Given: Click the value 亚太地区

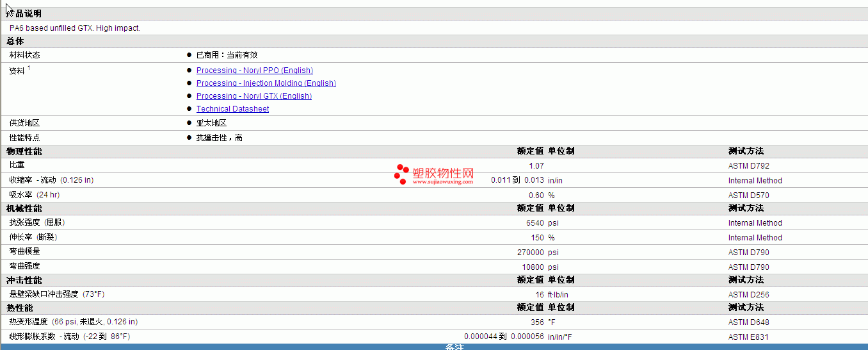Looking at the screenshot, I should tap(212, 123).
